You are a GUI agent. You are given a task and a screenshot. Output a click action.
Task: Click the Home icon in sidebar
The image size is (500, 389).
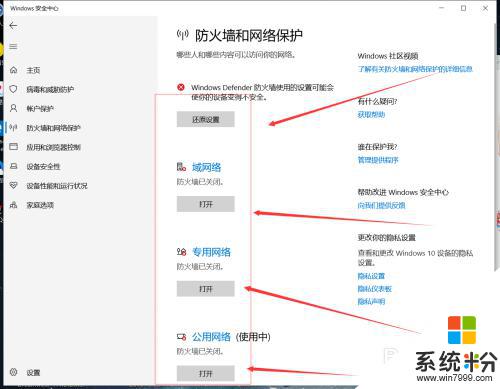13,70
